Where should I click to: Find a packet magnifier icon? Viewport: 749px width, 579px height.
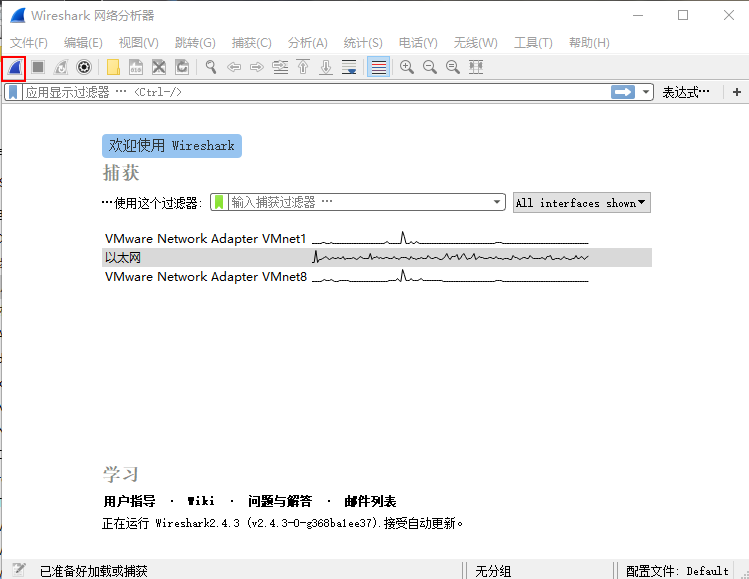point(211,67)
